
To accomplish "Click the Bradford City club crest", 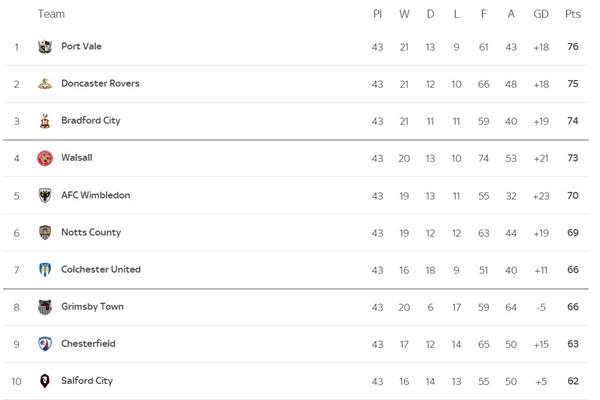I will (45, 121).
